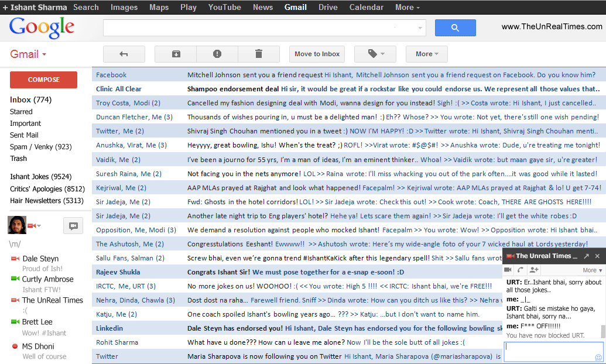
Task: Click the Google logo
Action: click(42, 28)
